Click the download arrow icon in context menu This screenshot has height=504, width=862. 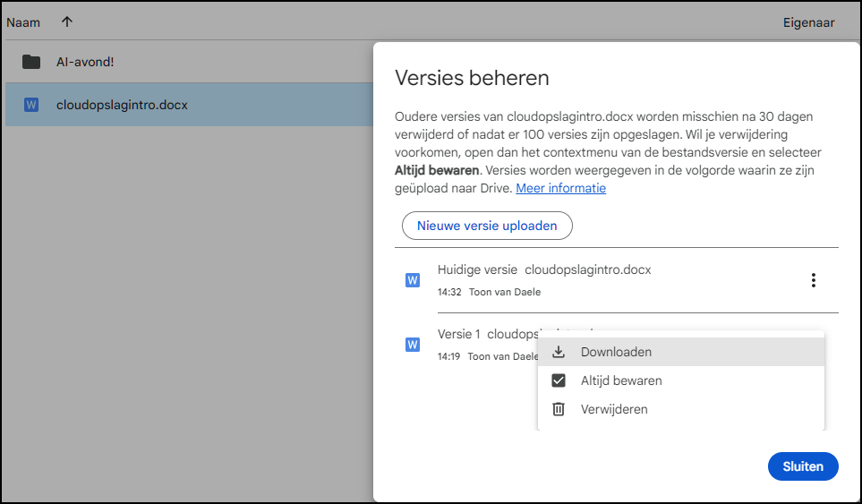point(559,352)
